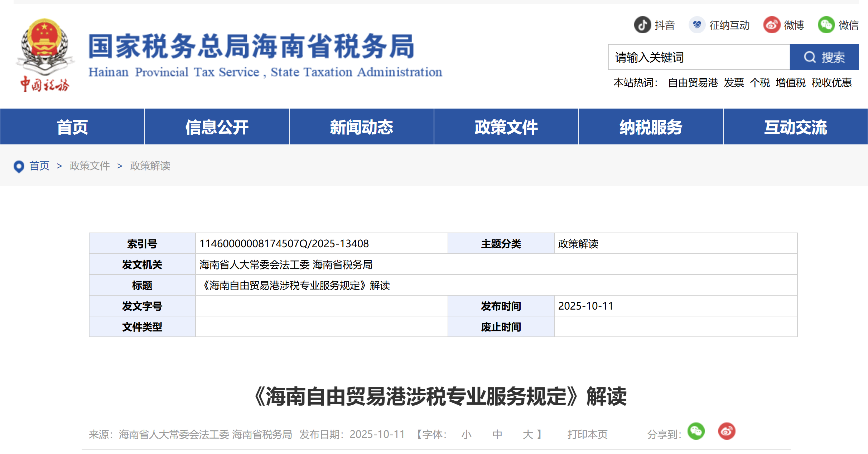Screen dimensions: 868x454
Task: Click the 征纳互动 text label
Action: (x=729, y=25)
